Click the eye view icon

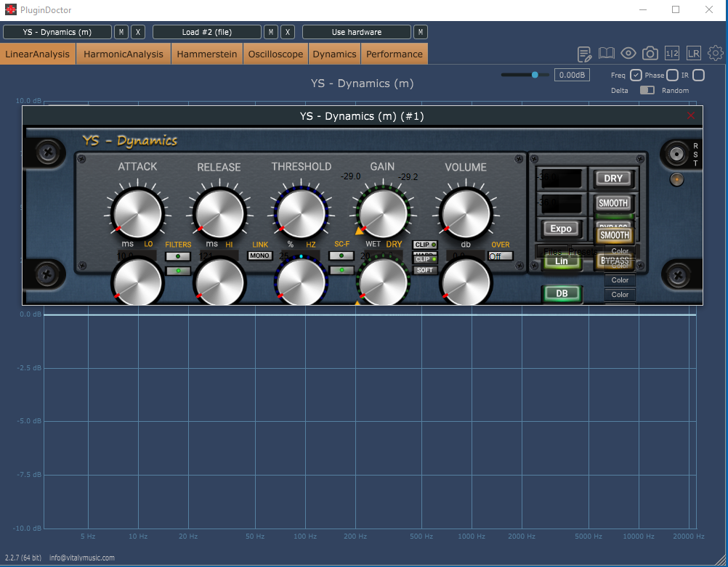coord(628,54)
